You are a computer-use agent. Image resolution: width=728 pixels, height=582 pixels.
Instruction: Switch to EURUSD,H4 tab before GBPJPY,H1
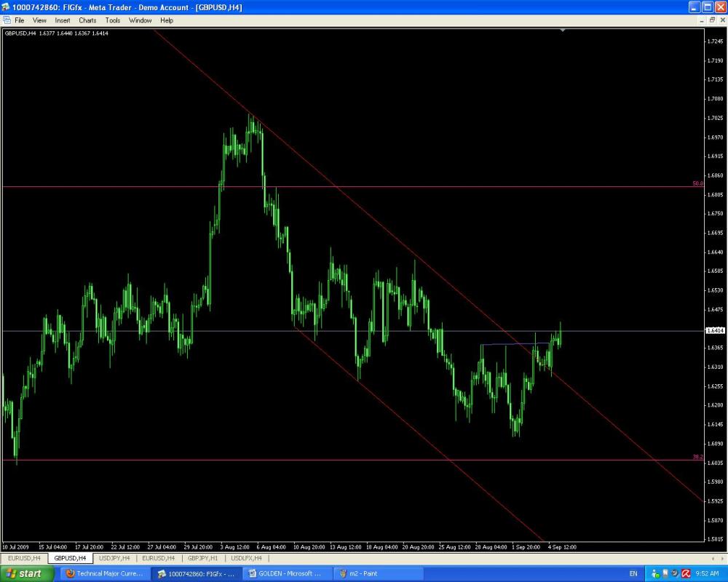click(158, 558)
